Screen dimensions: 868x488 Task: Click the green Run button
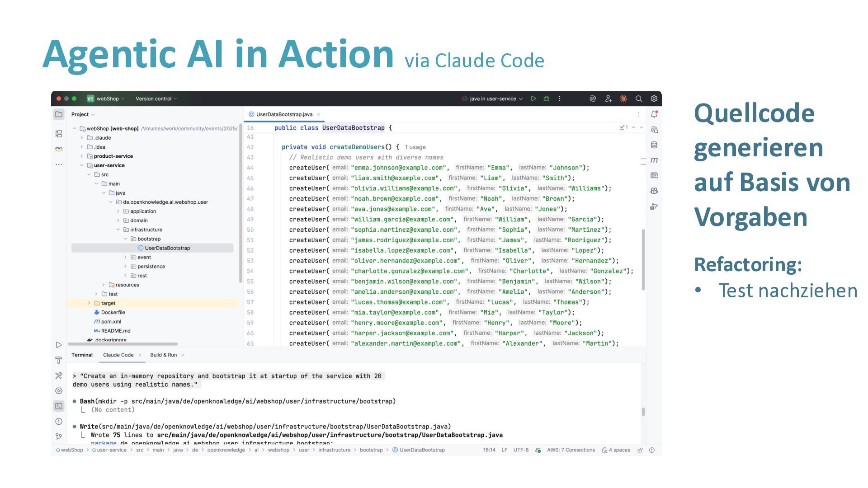pyautogui.click(x=533, y=99)
